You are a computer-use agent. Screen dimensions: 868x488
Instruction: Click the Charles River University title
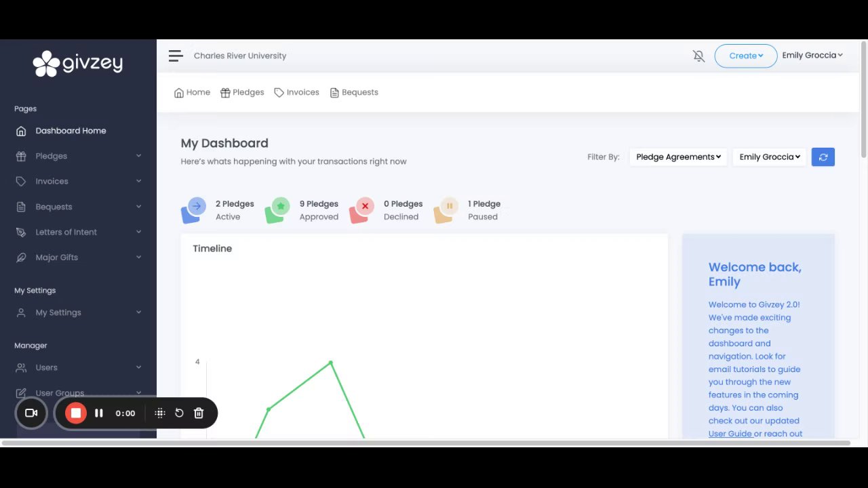click(x=240, y=56)
